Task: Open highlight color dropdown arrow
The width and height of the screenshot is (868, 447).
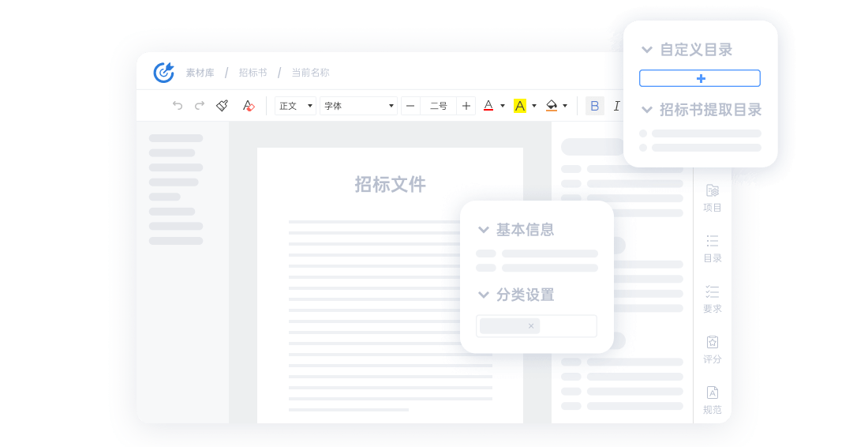Action: tap(534, 106)
